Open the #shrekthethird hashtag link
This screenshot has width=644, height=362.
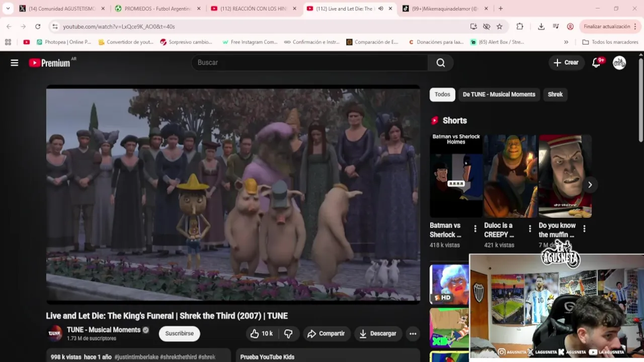(x=178, y=357)
